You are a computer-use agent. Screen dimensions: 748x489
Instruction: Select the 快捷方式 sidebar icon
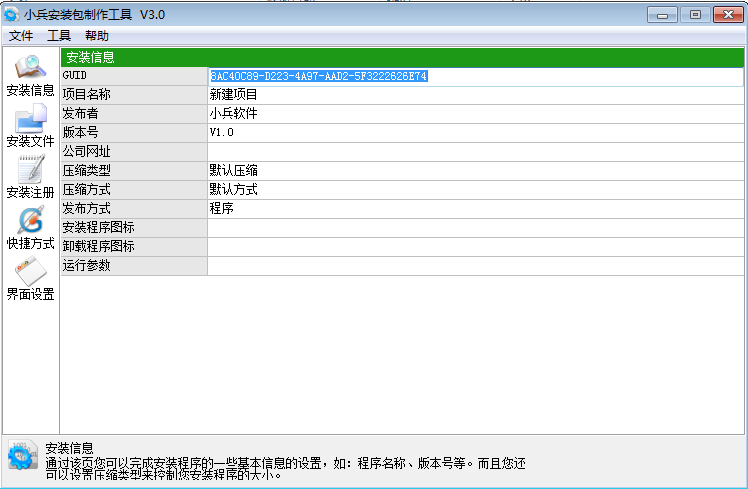(30, 220)
